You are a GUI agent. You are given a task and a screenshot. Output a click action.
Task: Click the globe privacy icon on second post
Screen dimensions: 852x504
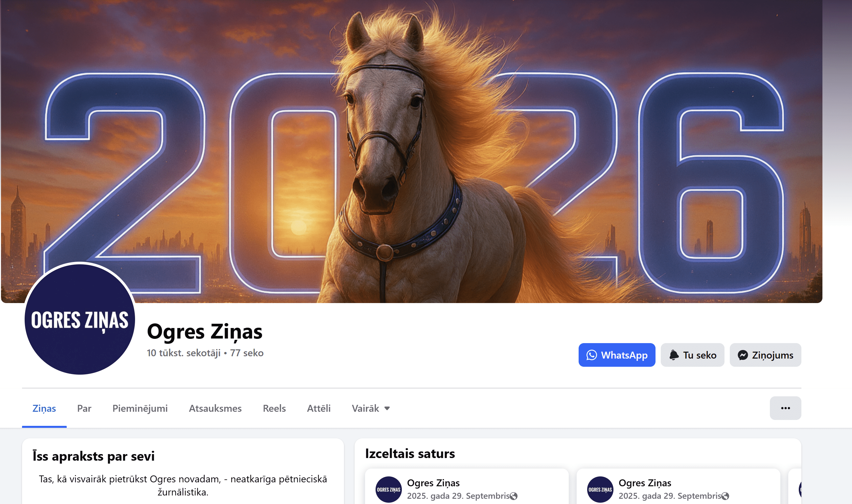click(725, 496)
